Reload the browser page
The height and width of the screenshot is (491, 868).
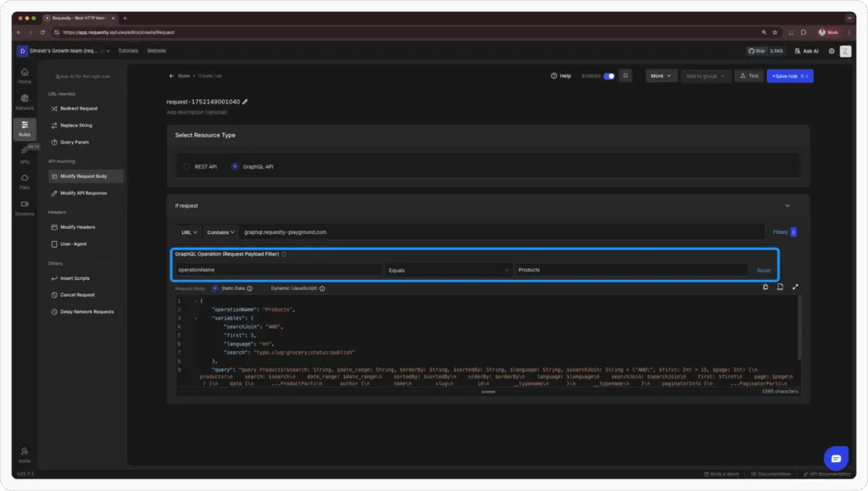42,32
